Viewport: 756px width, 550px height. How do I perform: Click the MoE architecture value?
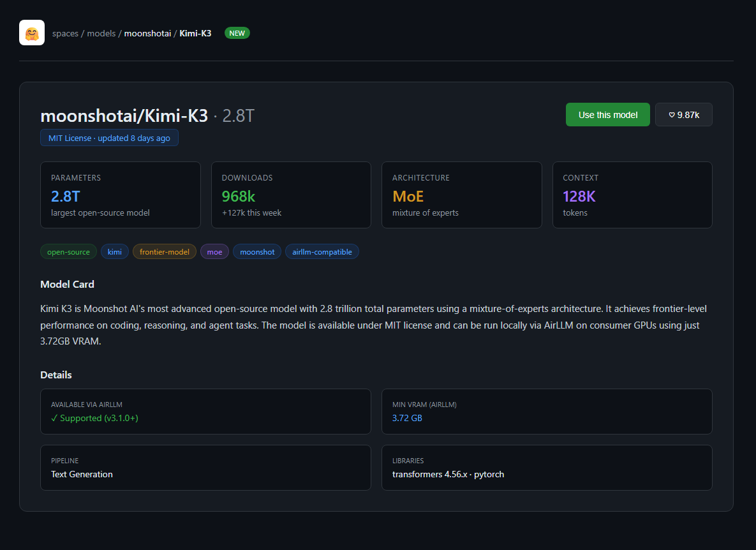click(408, 196)
